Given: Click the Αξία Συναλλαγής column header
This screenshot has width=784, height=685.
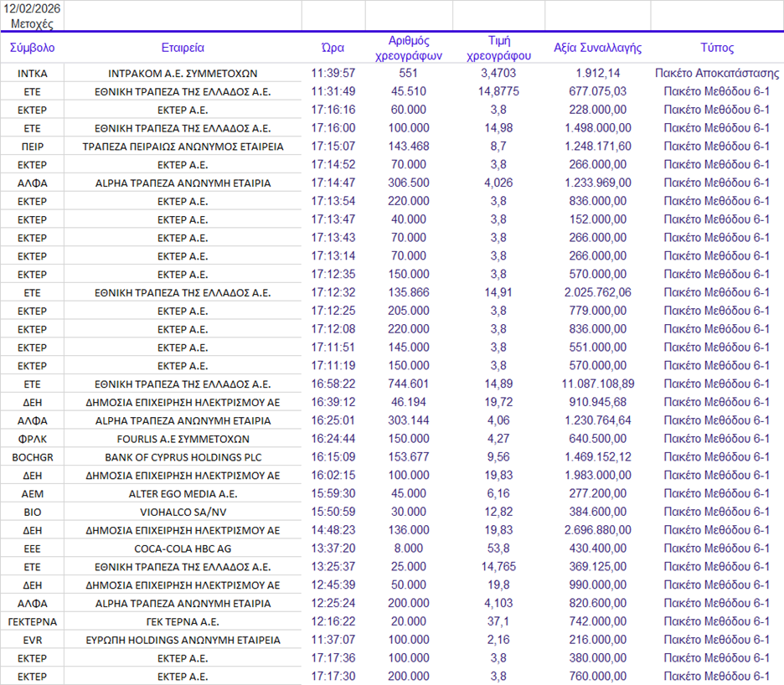Looking at the screenshot, I should 597,48.
